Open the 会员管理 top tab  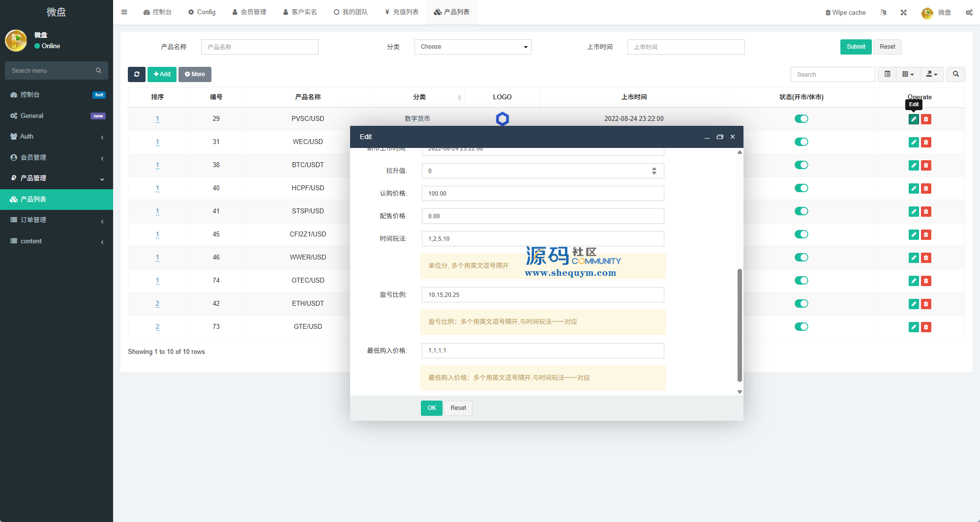[249, 12]
